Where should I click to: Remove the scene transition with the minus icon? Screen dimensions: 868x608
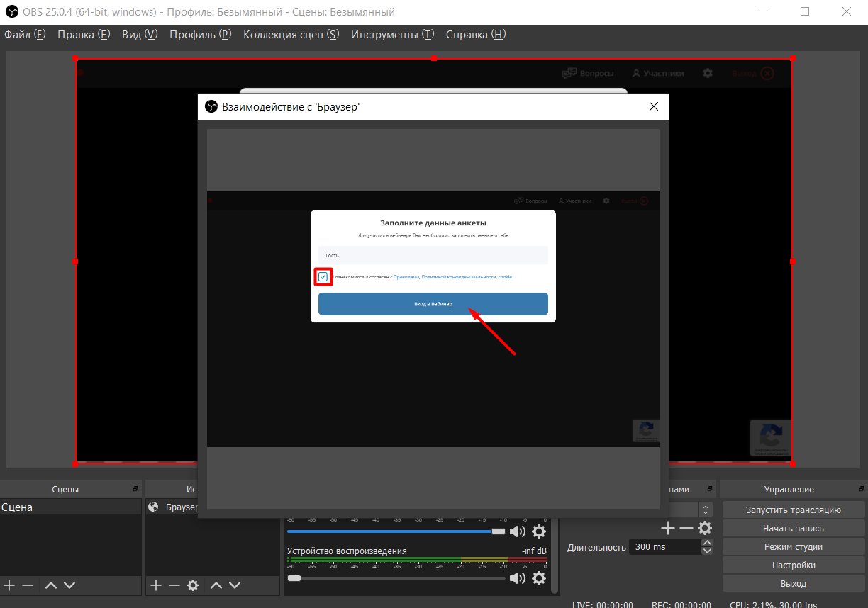coord(686,528)
